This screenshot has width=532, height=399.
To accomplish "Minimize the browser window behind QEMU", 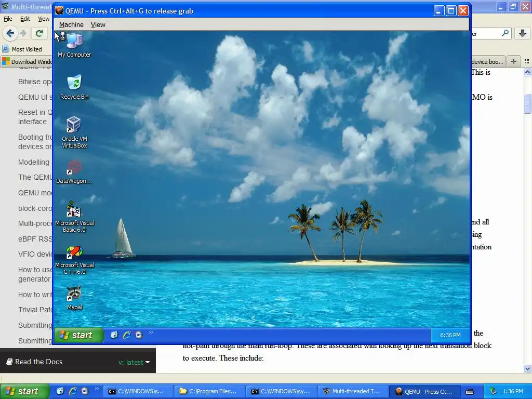I will [x=501, y=6].
